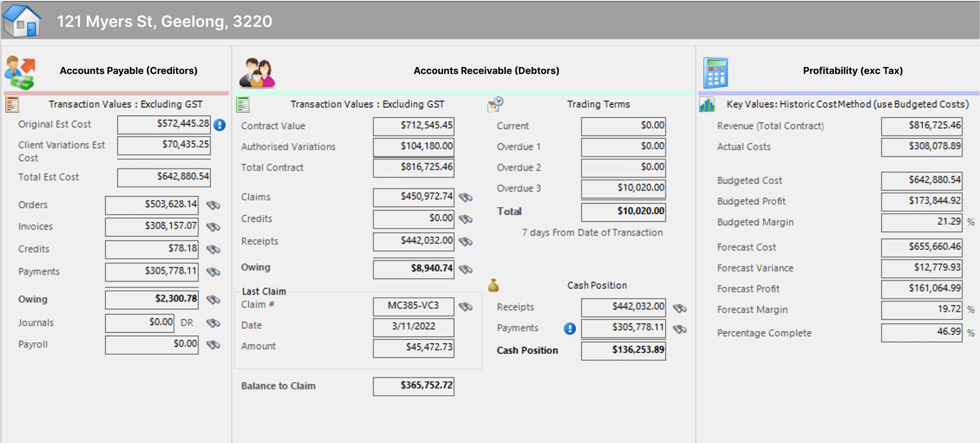
Task: Click the Accounts Payable creditors icon
Action: pos(20,73)
